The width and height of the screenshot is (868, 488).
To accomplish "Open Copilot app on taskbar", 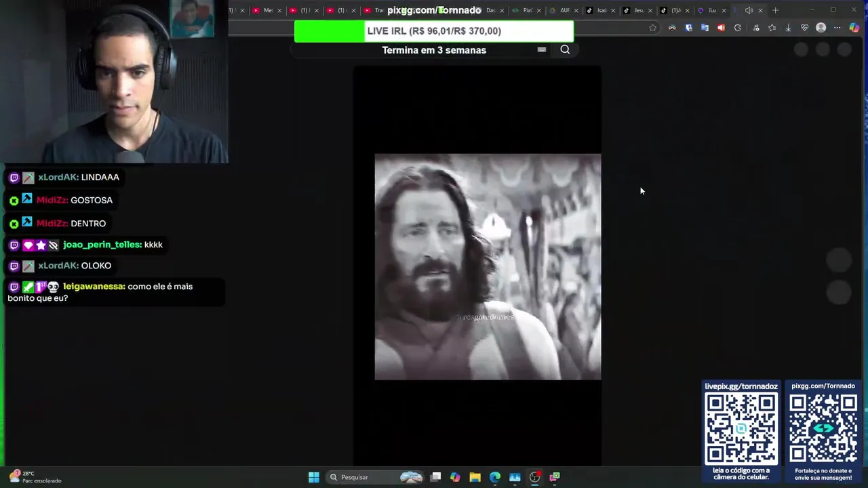I will 455,477.
